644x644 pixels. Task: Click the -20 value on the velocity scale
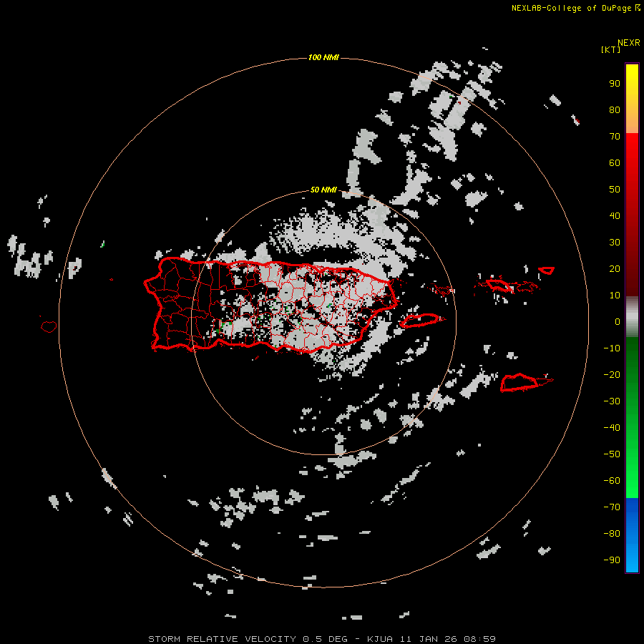pyautogui.click(x=612, y=375)
